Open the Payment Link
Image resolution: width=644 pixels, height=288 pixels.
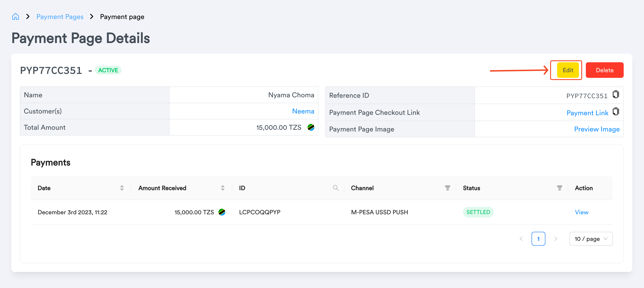(x=587, y=113)
